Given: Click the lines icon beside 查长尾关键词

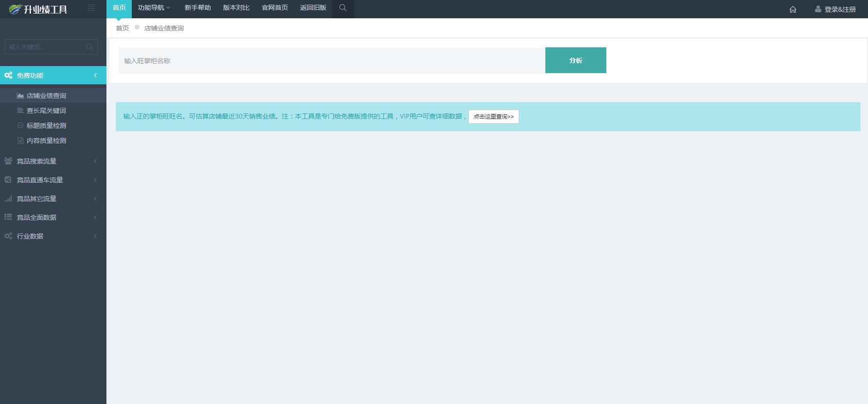Looking at the screenshot, I should [20, 111].
